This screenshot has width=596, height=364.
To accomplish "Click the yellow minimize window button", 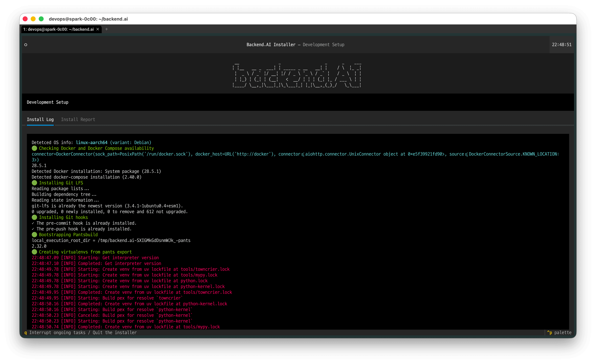I will click(x=33, y=19).
